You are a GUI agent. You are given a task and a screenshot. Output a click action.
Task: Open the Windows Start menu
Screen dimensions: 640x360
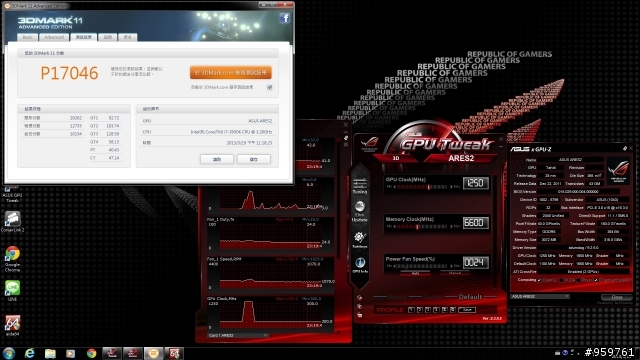[x=9, y=353]
